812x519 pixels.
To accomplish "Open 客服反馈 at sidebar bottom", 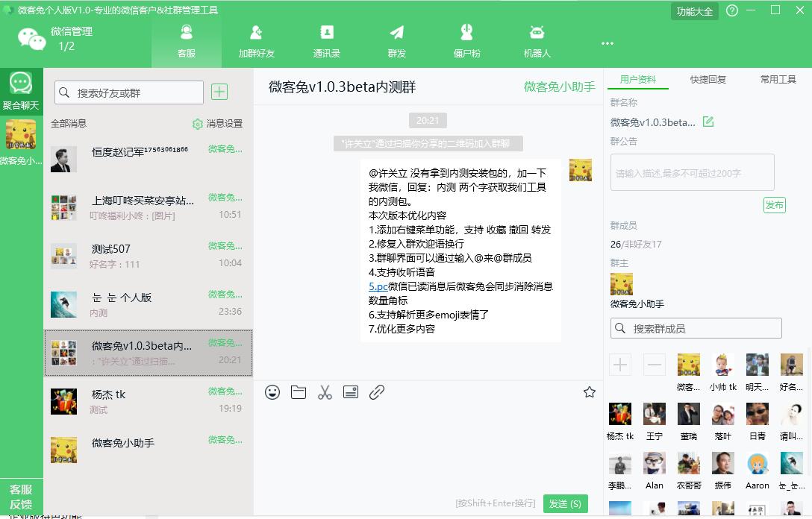I will point(21,497).
